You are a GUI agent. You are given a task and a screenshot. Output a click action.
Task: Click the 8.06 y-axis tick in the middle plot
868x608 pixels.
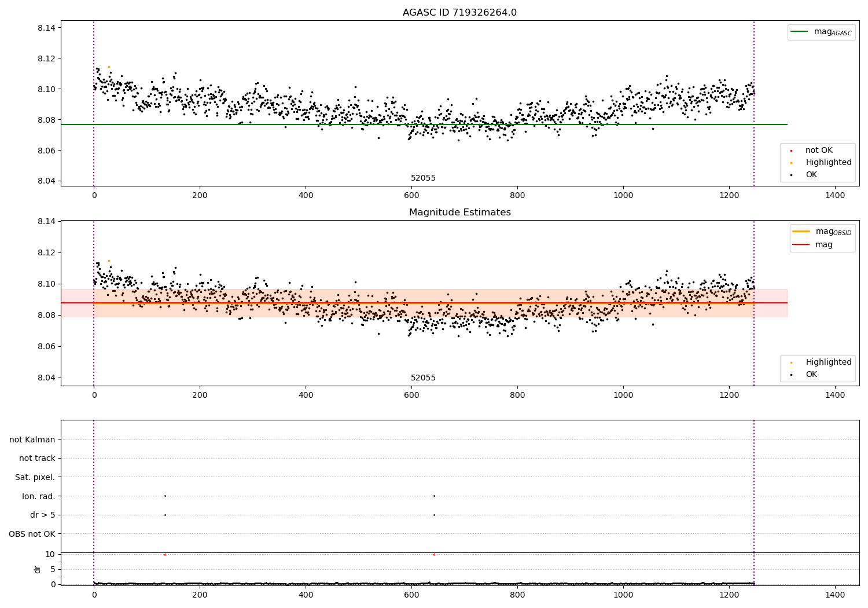point(46,347)
